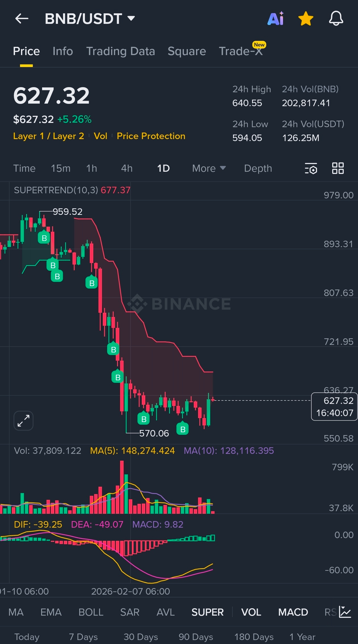Expand the BNB/USDT pair dropdown
The image size is (358, 644).
coord(131,19)
